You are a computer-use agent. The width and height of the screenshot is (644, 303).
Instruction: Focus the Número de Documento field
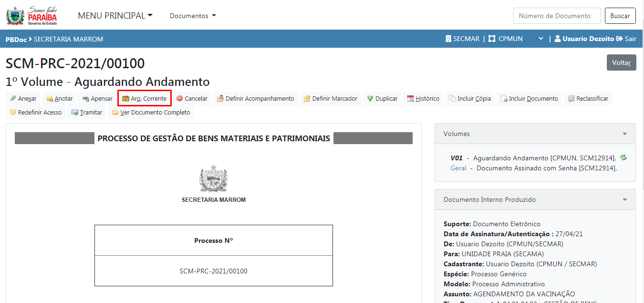click(x=557, y=16)
